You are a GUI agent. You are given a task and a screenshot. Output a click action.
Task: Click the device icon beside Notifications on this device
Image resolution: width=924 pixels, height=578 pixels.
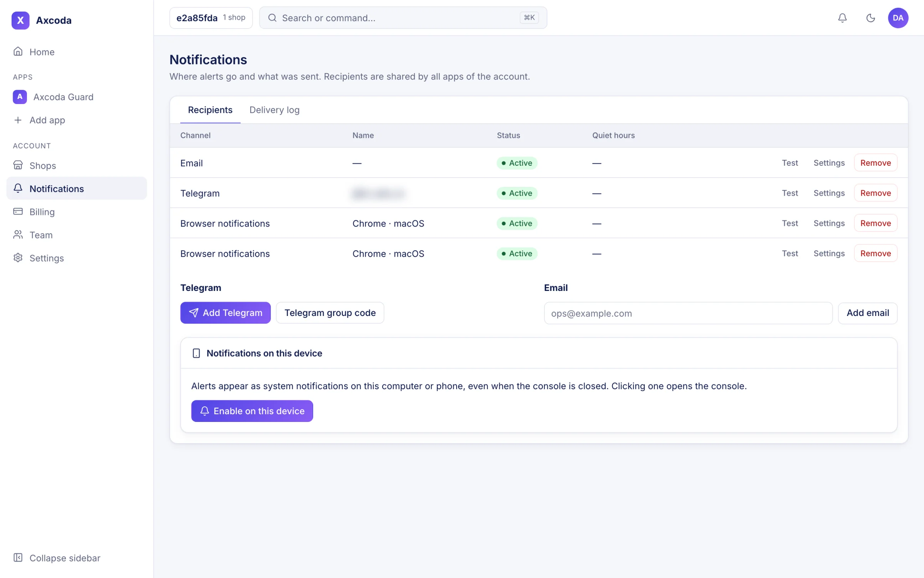point(196,353)
